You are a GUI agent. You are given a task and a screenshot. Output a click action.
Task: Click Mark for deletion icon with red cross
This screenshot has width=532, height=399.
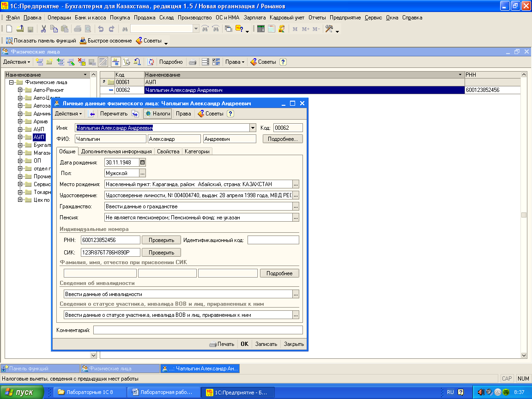(81, 62)
